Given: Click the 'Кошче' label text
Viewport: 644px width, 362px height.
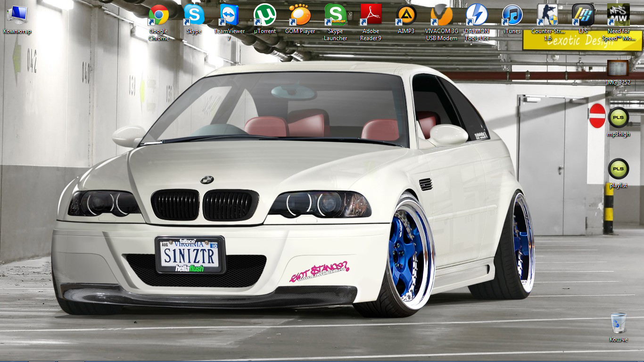Looking at the screenshot, I should click(618, 339).
